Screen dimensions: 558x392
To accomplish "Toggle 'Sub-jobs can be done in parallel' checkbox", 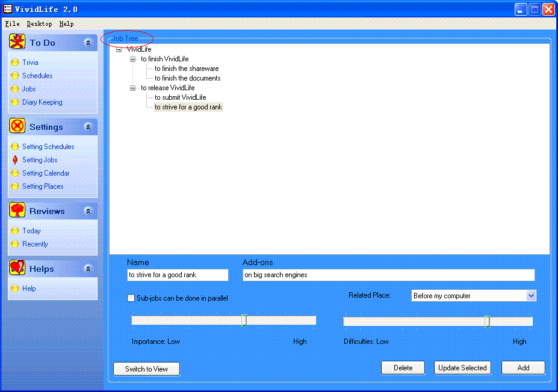I will click(x=131, y=298).
